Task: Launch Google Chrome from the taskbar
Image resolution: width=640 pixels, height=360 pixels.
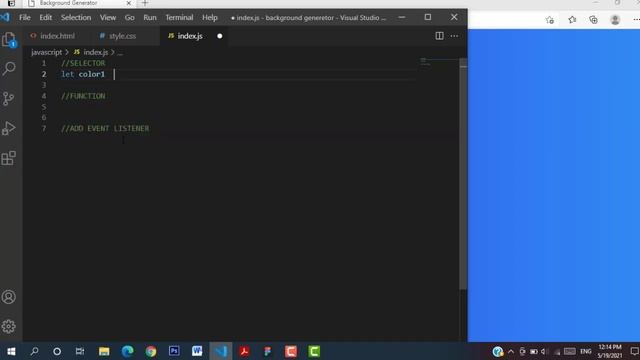Action: pos(151,351)
